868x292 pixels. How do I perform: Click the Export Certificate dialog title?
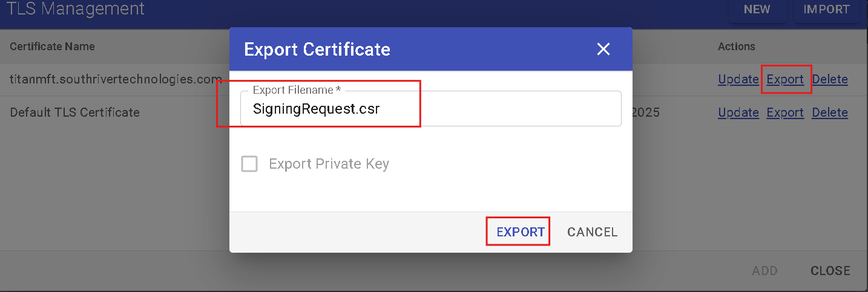(317, 49)
